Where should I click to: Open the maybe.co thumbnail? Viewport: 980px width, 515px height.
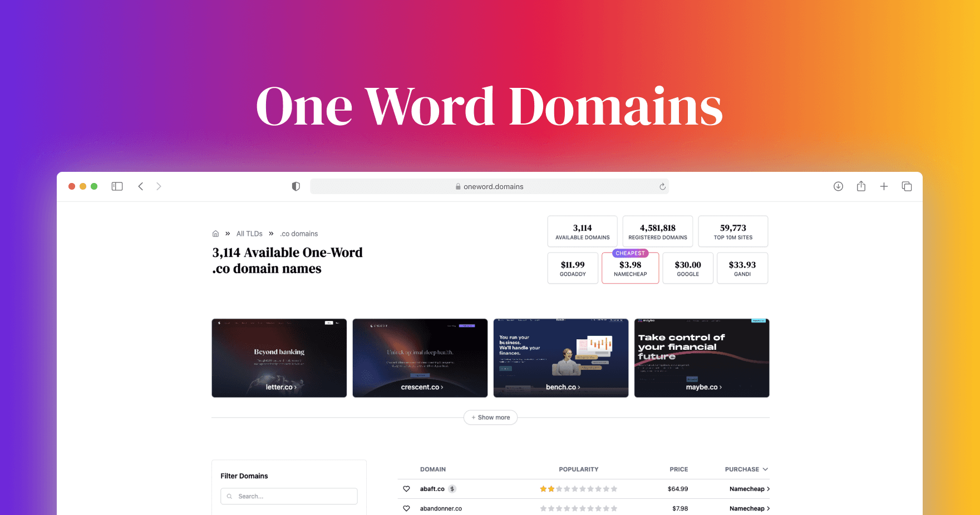click(702, 358)
